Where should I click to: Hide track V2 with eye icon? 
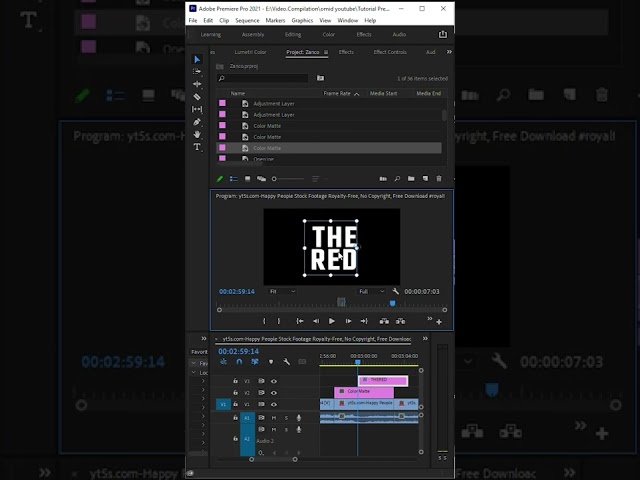(x=274, y=393)
